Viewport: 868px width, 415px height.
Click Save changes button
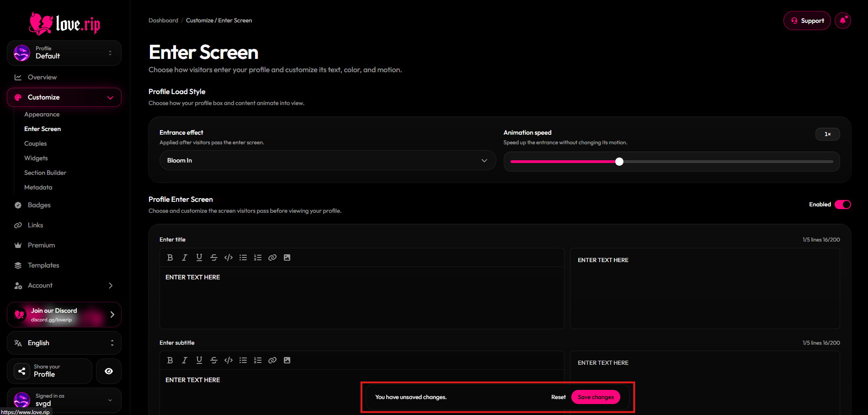596,397
